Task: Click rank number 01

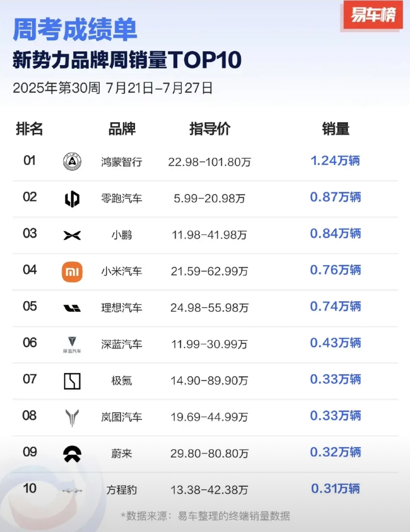Action: [x=30, y=160]
